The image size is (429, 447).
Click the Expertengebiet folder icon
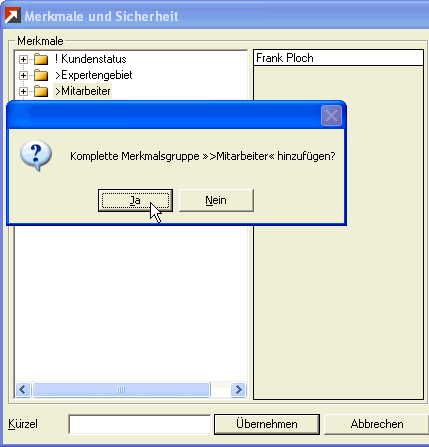pyautogui.click(x=41, y=75)
